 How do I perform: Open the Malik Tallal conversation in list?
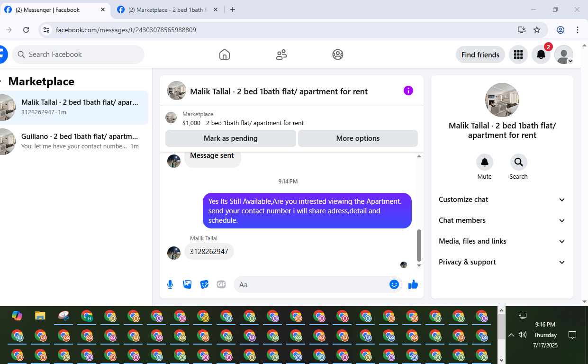click(73, 108)
